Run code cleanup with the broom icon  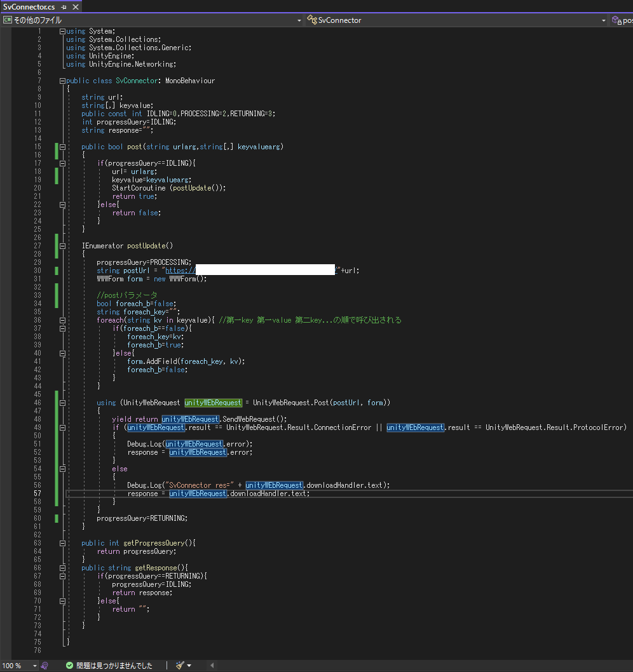(x=180, y=665)
